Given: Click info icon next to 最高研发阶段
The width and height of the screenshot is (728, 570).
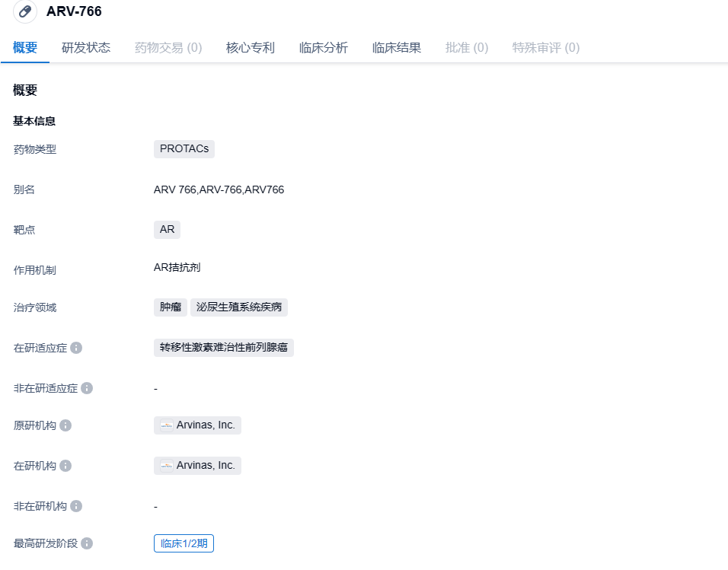Looking at the screenshot, I should (x=87, y=543).
